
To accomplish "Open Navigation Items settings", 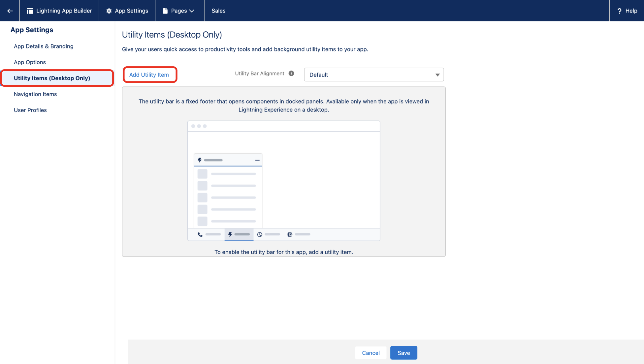I will (x=35, y=94).
